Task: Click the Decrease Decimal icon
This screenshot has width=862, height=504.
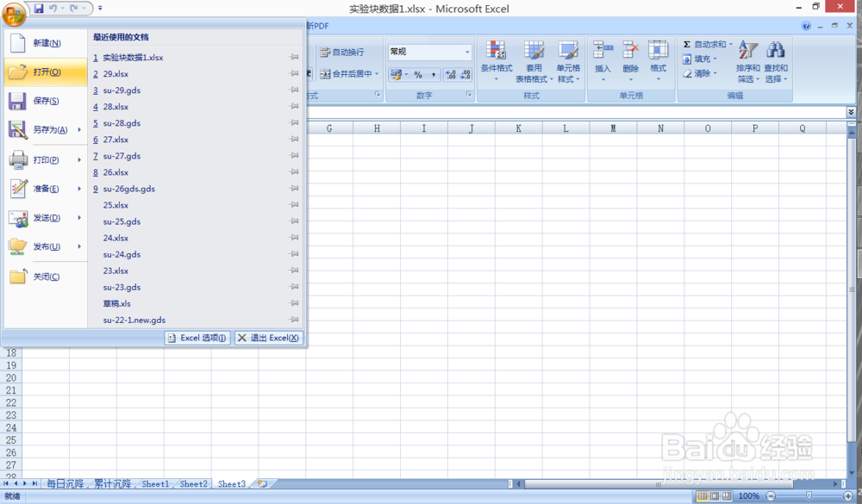Action: (x=465, y=75)
